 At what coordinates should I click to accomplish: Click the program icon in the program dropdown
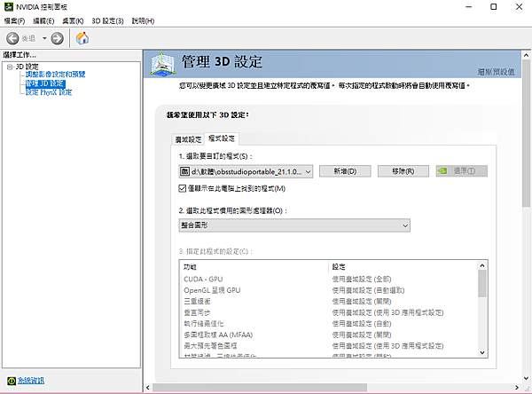pyautogui.click(x=184, y=171)
